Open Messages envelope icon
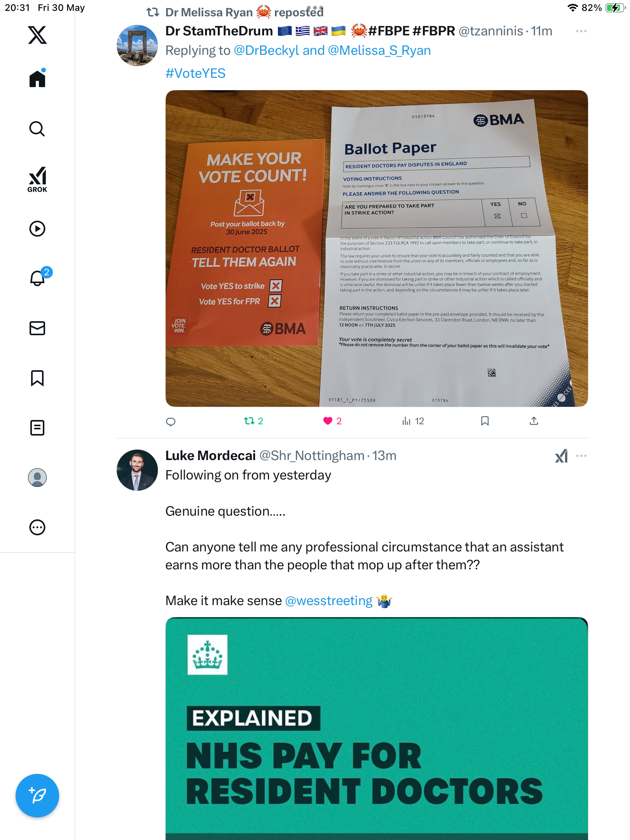This screenshot has width=630, height=840. 37,328
